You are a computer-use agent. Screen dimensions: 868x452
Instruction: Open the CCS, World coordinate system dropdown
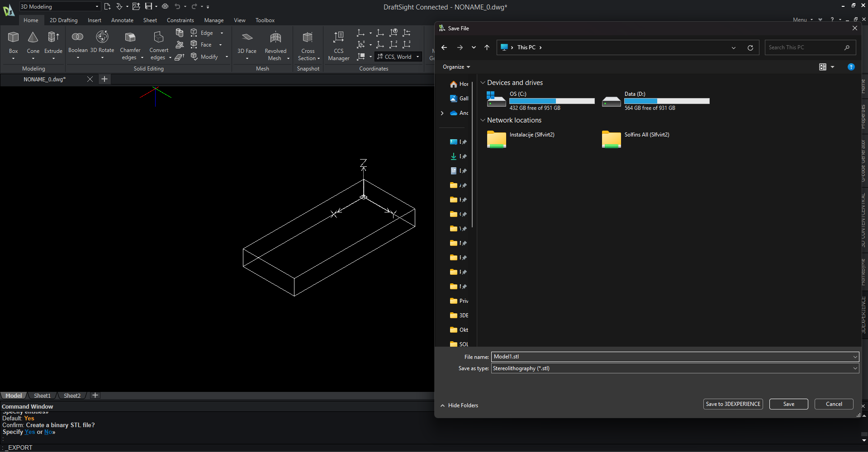(x=417, y=56)
